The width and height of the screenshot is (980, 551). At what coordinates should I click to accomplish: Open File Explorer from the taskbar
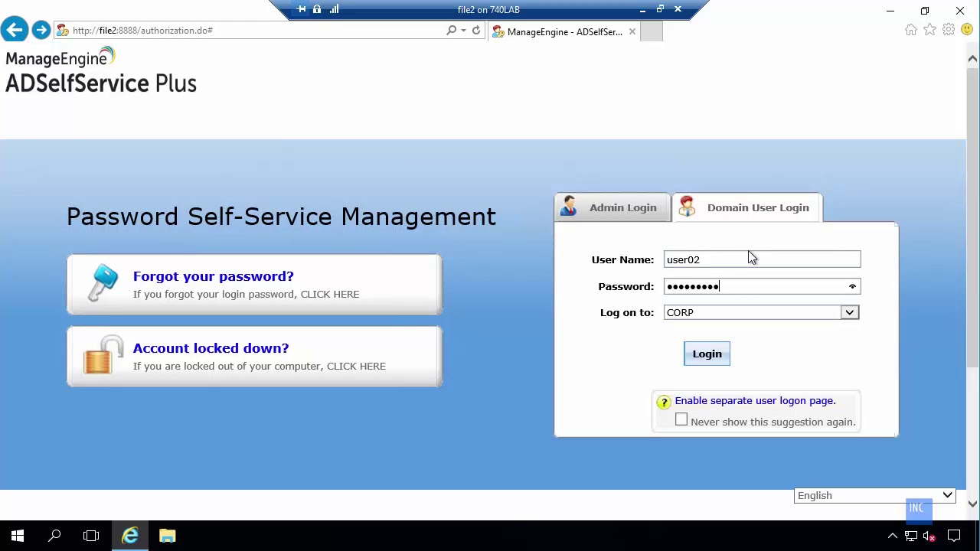coord(167,536)
